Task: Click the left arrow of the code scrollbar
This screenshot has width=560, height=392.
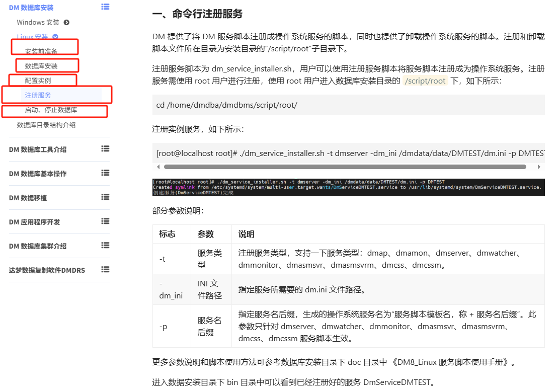Action: point(159,166)
